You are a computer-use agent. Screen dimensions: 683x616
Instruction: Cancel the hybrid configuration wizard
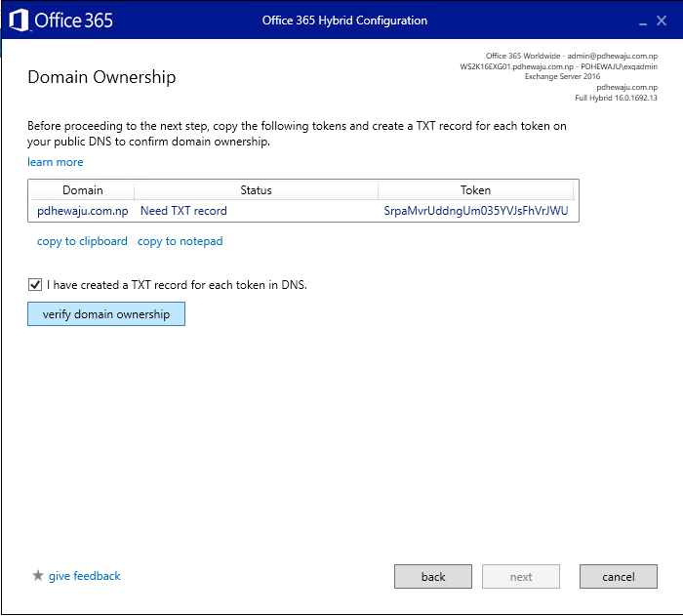pos(619,576)
